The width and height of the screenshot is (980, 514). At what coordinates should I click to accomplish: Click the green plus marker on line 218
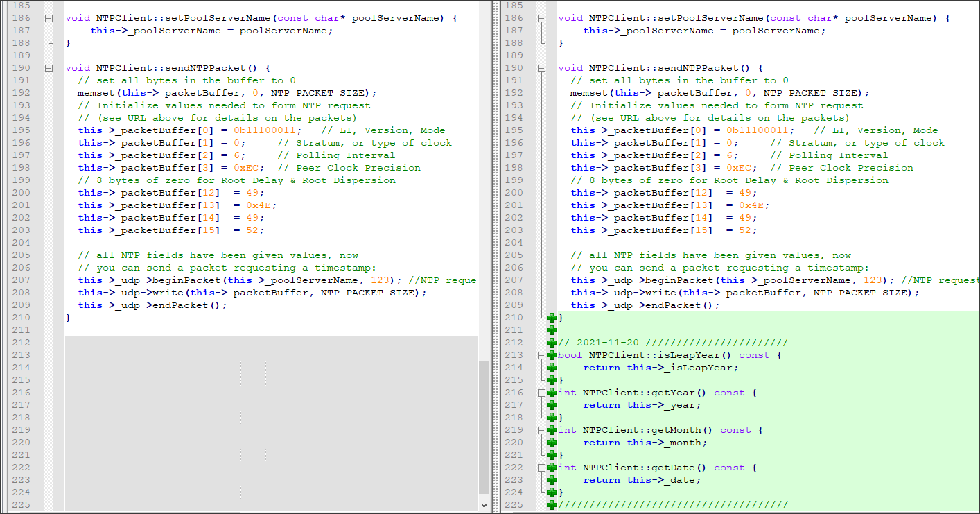(552, 418)
